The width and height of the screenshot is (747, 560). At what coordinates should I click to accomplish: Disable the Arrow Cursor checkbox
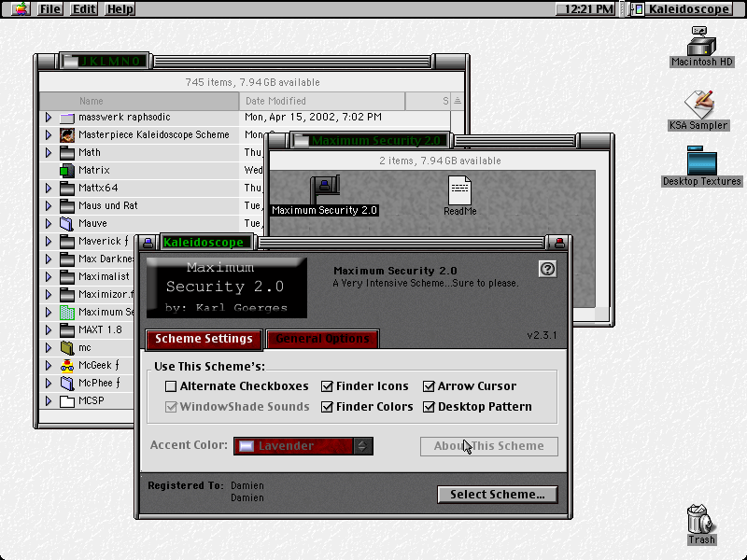(429, 386)
